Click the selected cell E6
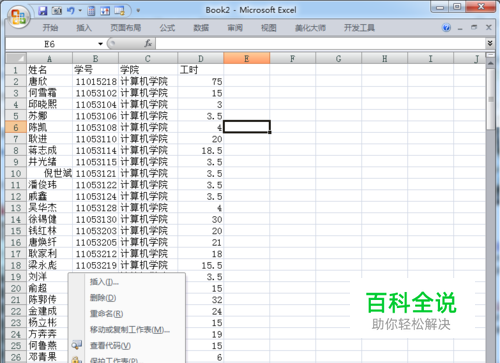 [x=246, y=127]
